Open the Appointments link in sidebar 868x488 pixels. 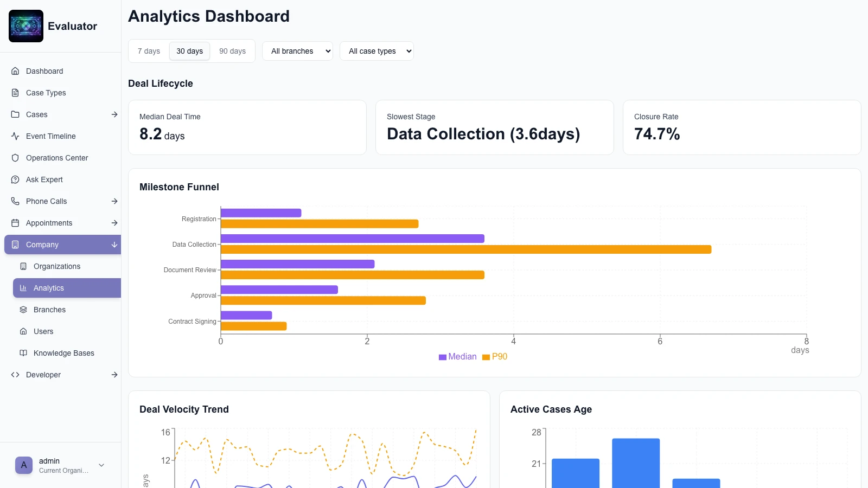click(49, 223)
